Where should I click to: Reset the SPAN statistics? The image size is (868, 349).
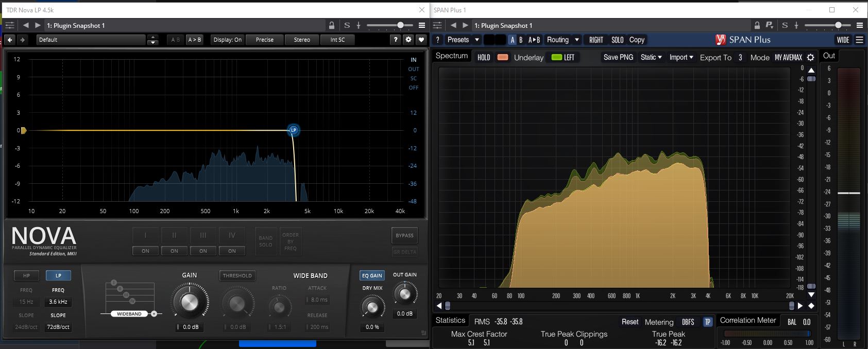[629, 322]
